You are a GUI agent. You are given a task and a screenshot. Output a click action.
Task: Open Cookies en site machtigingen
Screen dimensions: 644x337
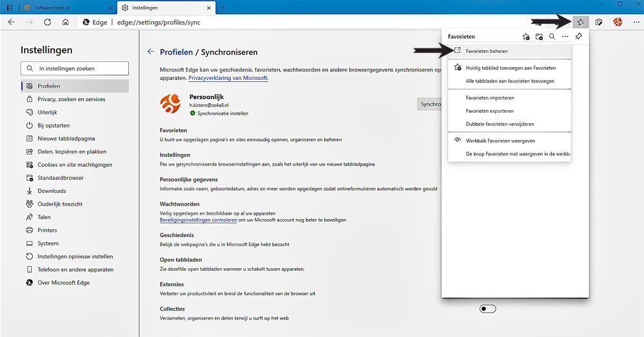point(75,164)
